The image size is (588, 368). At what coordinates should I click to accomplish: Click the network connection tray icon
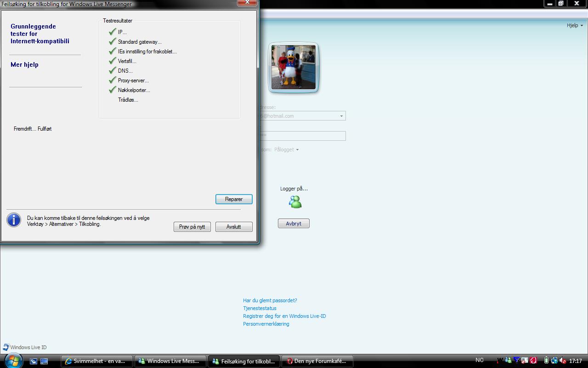click(554, 361)
